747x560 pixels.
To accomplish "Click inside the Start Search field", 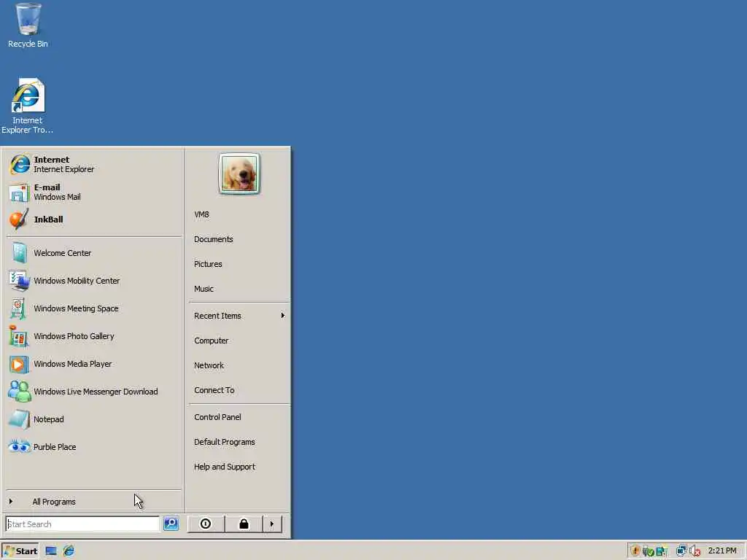I will tap(83, 524).
